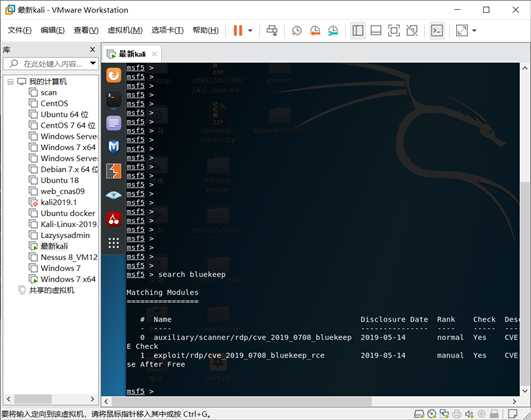Click the stretch guest display icon
Viewport: 531px width, 420px height.
[462, 30]
